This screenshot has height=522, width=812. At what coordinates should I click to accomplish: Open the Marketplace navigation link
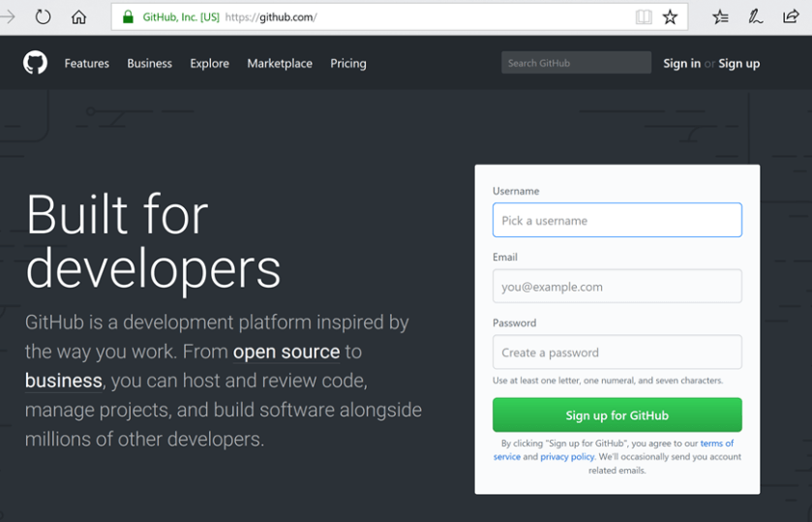coord(280,63)
